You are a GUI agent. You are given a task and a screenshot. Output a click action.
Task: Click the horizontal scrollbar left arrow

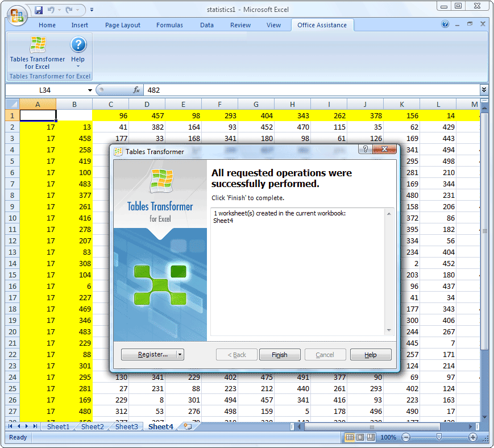pos(299,427)
